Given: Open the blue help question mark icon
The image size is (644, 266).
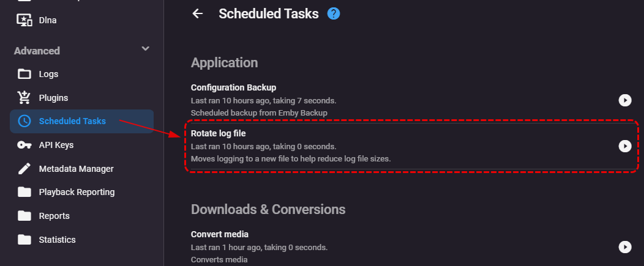Looking at the screenshot, I should click(334, 13).
